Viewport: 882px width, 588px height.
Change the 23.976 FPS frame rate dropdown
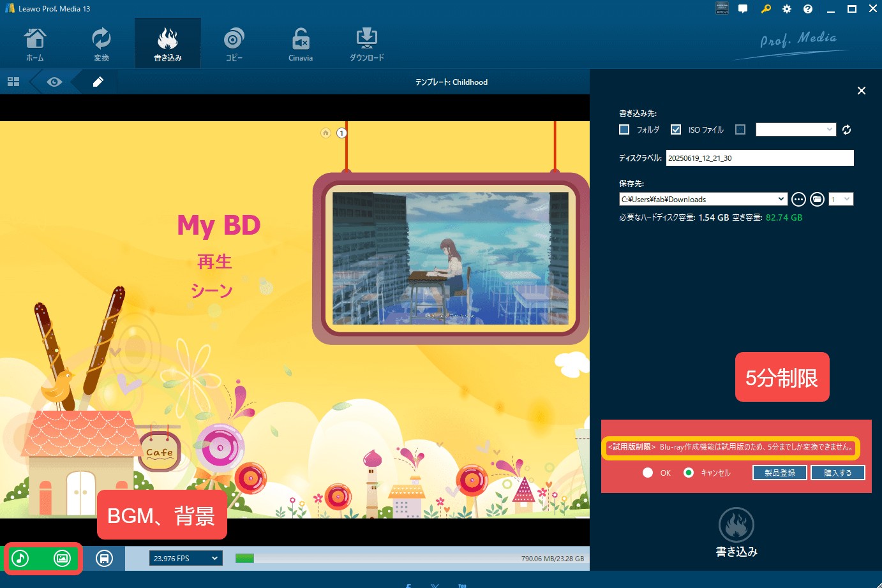[x=186, y=558]
